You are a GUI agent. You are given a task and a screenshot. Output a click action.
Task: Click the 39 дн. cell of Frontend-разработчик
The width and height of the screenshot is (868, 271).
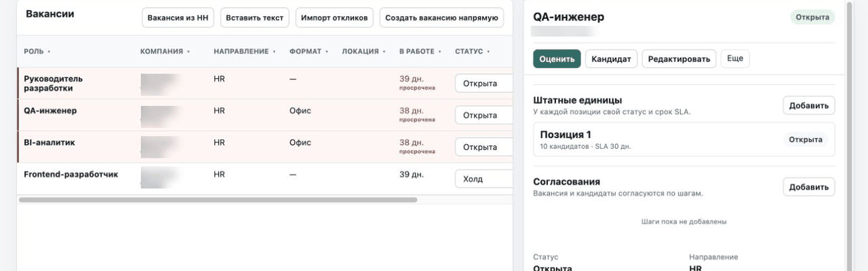tap(411, 175)
